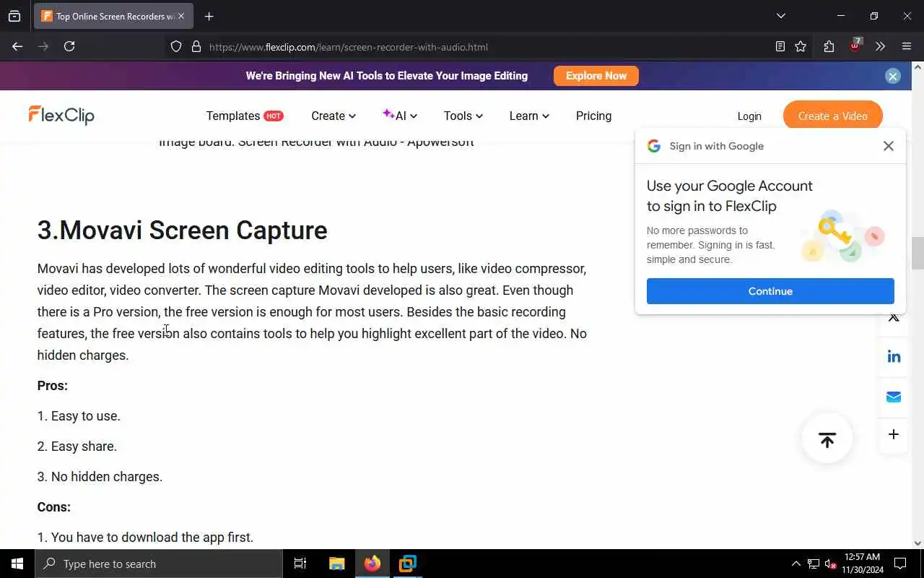Image resolution: width=924 pixels, height=578 pixels.
Task: Click the uBlock extension icon with badge
Action: (855, 45)
